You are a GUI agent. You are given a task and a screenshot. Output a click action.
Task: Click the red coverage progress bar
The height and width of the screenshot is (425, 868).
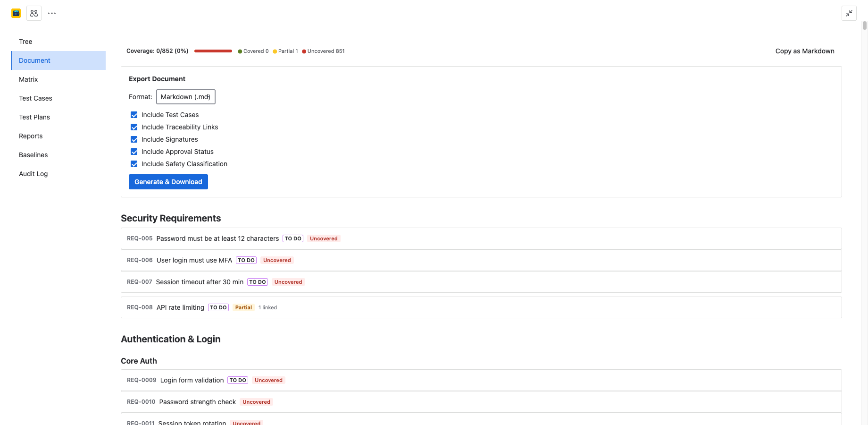click(213, 51)
